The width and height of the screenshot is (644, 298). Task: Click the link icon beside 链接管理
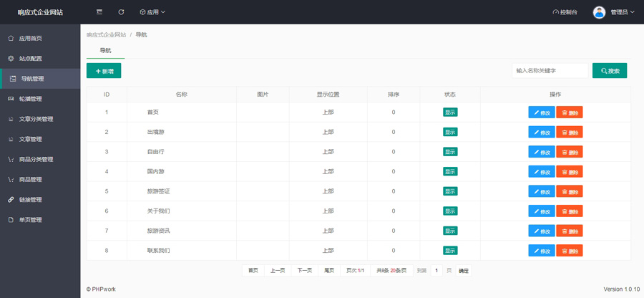(11, 199)
